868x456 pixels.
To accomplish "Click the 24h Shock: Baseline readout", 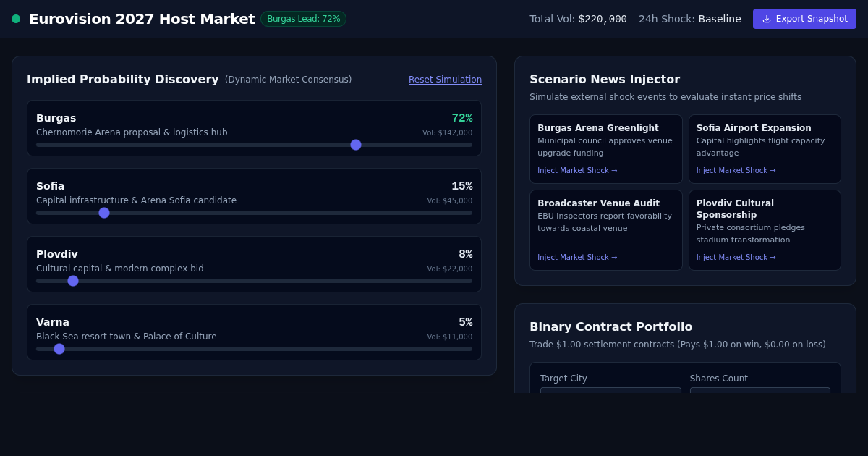I will [x=690, y=19].
